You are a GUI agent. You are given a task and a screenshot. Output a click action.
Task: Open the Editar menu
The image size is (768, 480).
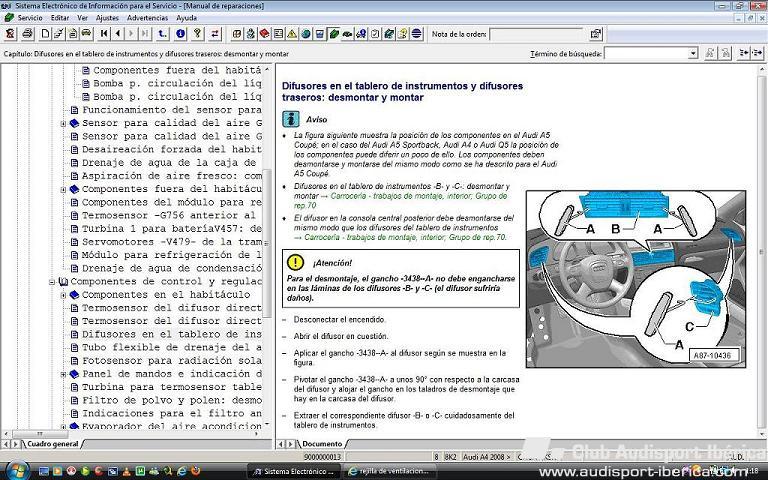pyautogui.click(x=60, y=18)
